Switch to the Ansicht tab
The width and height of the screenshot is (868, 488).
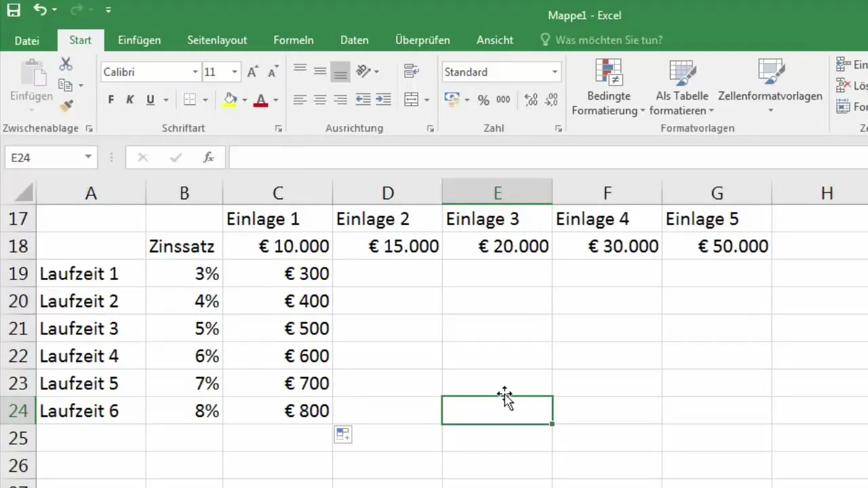coord(495,41)
